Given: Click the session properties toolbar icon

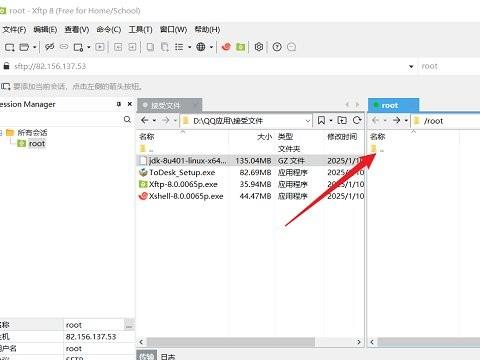Looking at the screenshot, I should (x=78, y=47).
